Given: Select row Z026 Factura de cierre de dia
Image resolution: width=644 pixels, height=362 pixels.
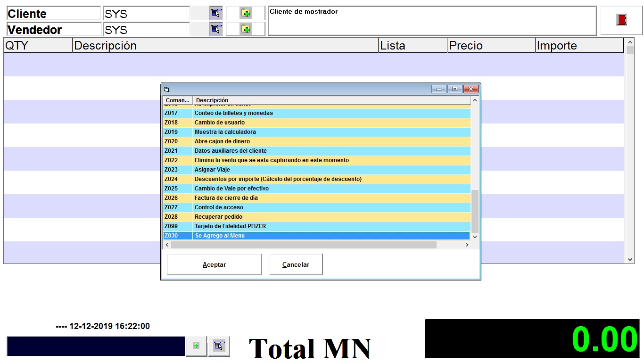Looking at the screenshot, I should coord(317,198).
